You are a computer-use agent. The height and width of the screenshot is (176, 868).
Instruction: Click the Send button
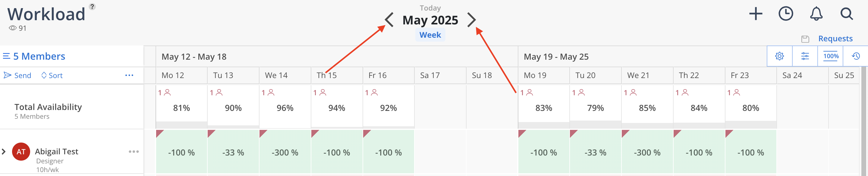pos(17,75)
